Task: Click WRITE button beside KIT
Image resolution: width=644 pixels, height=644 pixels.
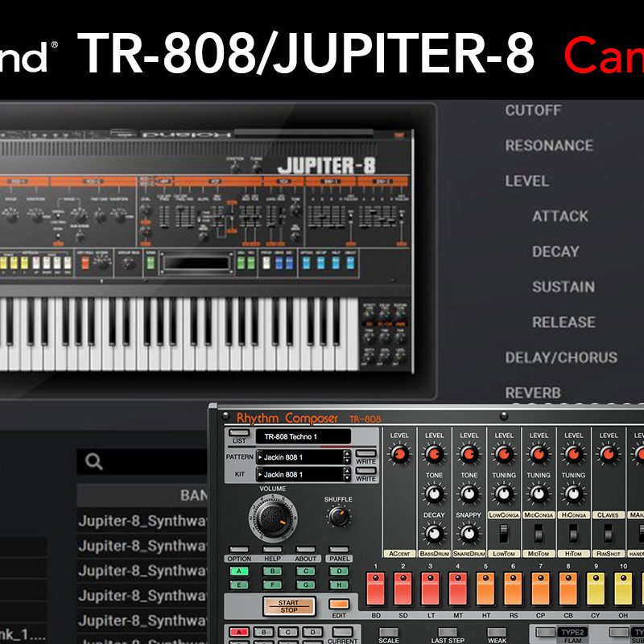Action: pos(365,471)
